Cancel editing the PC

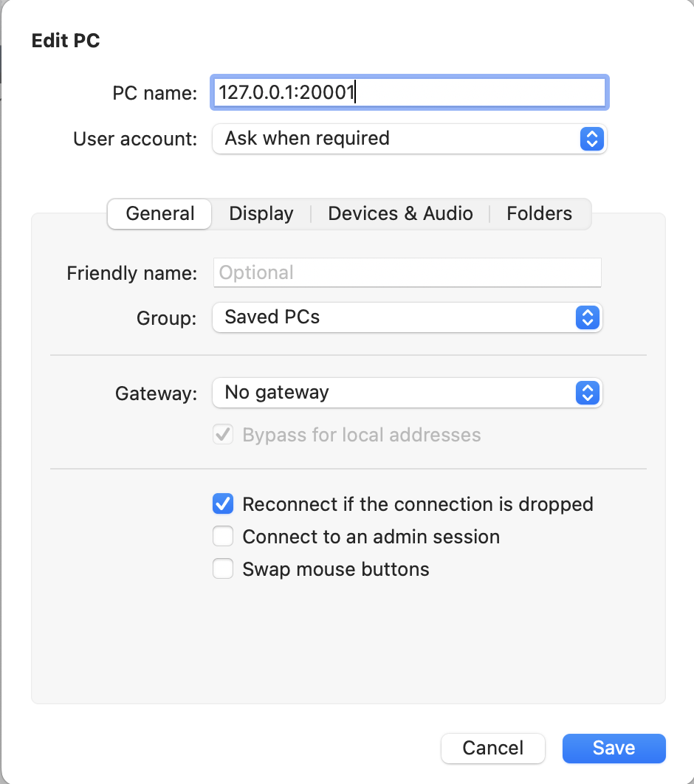tap(493, 749)
